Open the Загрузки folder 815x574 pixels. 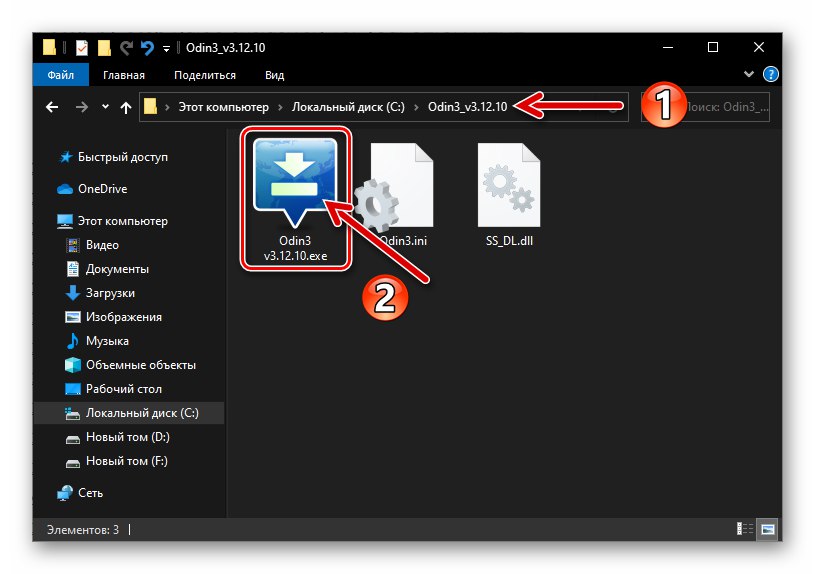coord(110,293)
